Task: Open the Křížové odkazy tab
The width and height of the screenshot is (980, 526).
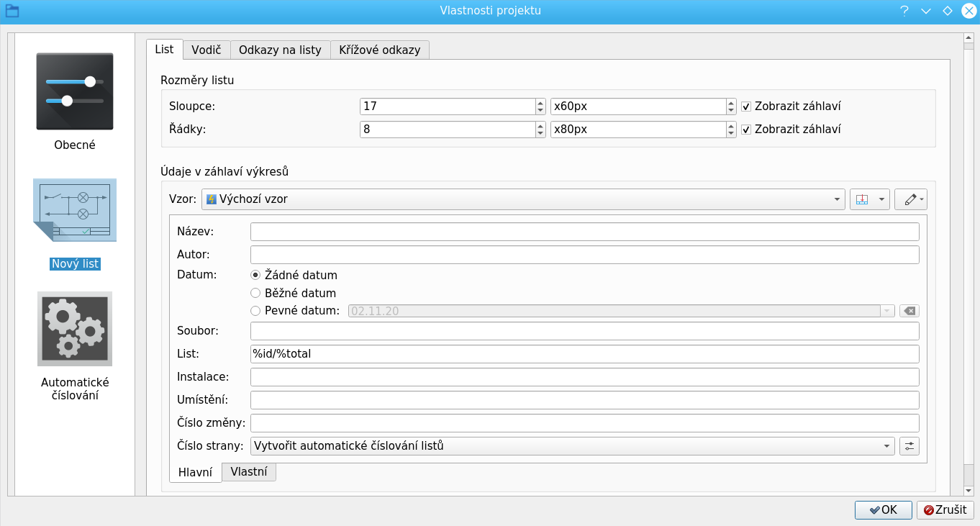Action: (380, 50)
